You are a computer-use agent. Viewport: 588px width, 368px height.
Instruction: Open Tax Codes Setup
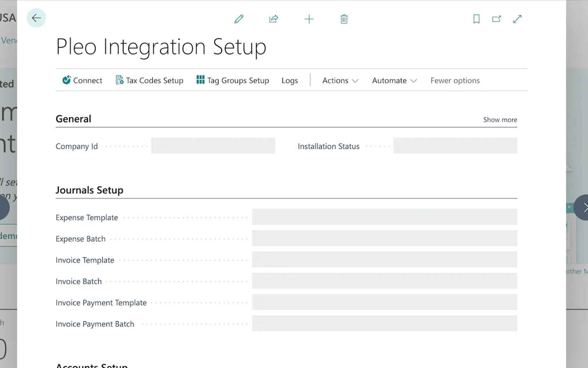(150, 80)
